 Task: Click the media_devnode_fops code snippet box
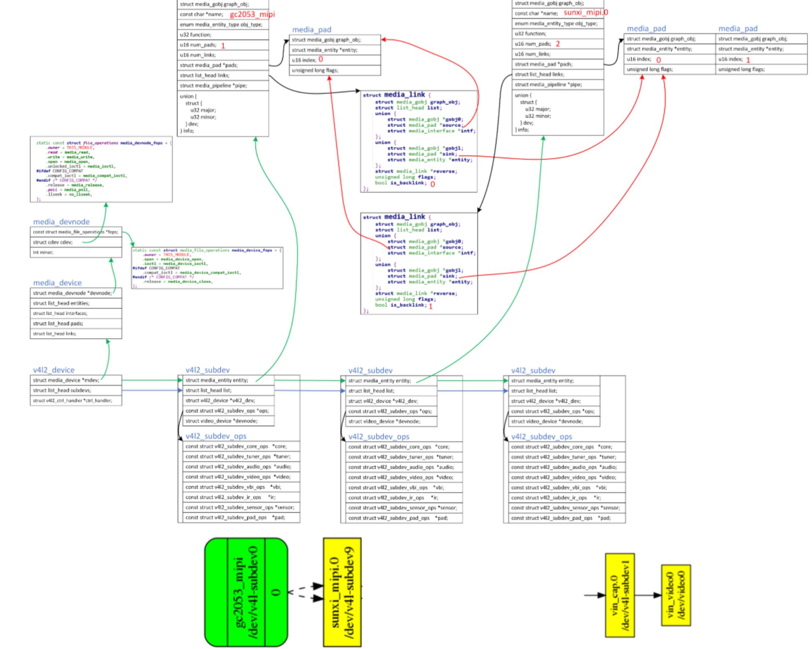101,169
